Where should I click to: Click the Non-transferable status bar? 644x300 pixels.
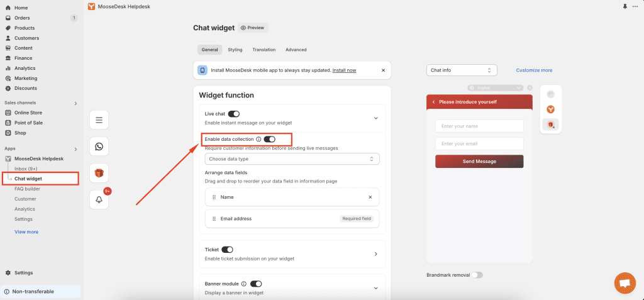click(x=40, y=292)
